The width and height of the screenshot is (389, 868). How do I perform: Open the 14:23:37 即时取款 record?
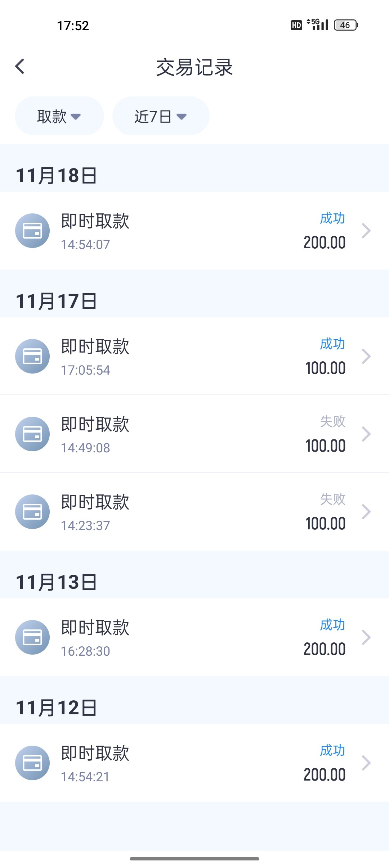[194, 512]
